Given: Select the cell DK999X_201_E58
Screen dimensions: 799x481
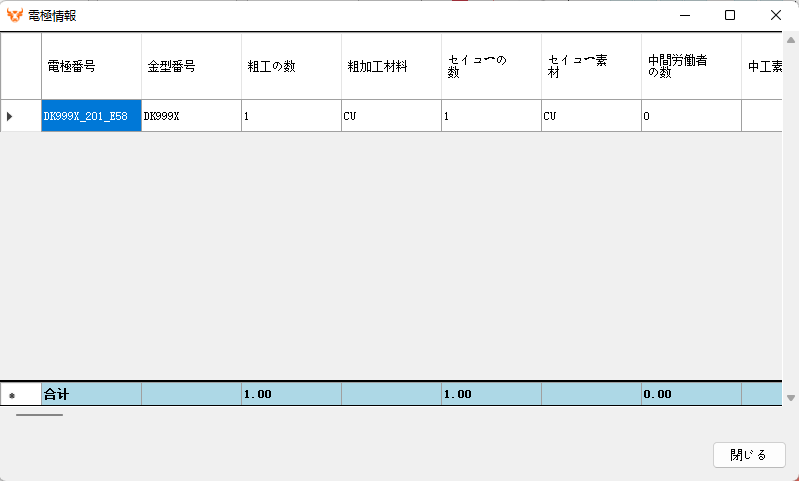Looking at the screenshot, I should pyautogui.click(x=91, y=116).
